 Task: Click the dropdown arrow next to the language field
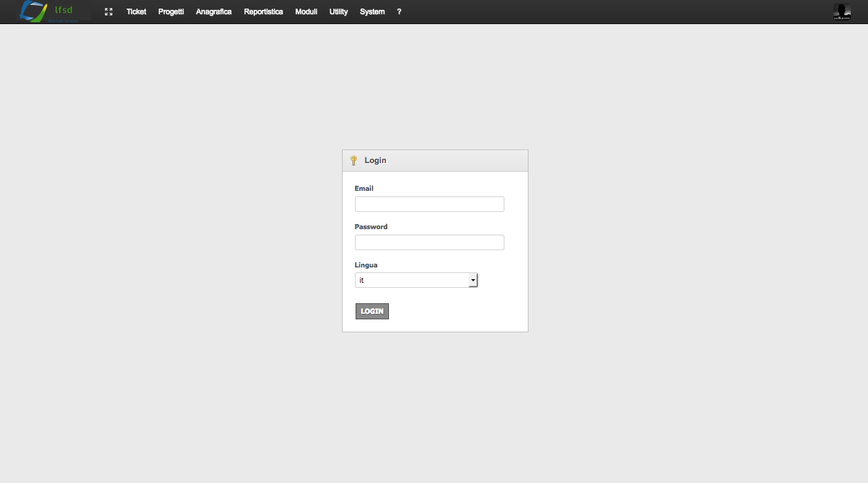pos(473,280)
